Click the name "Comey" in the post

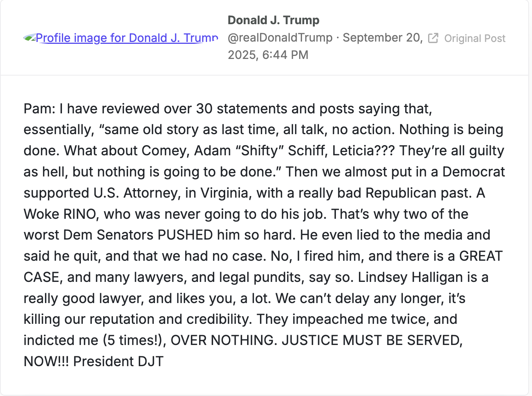coord(165,151)
